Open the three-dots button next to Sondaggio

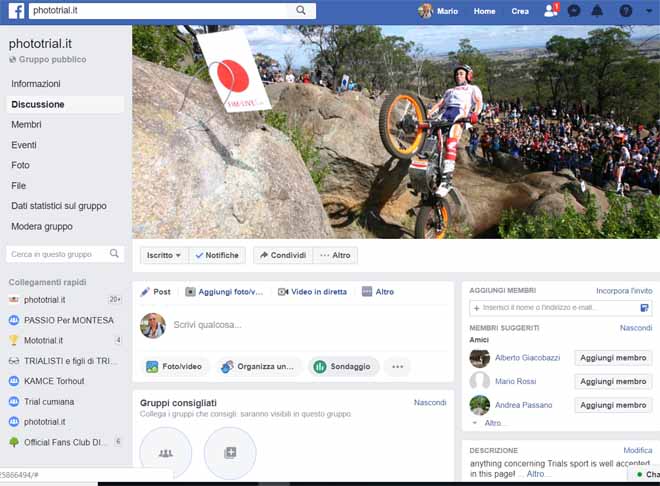pyautogui.click(x=397, y=366)
